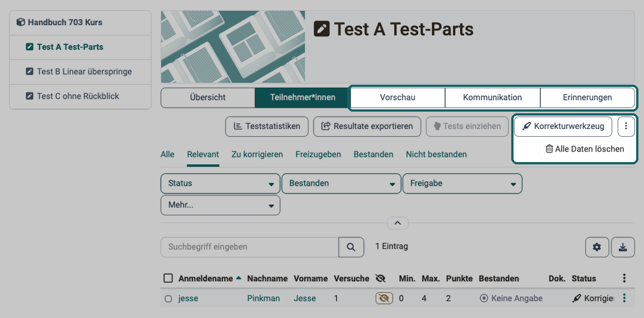Open the Jesse first name link

point(305,299)
